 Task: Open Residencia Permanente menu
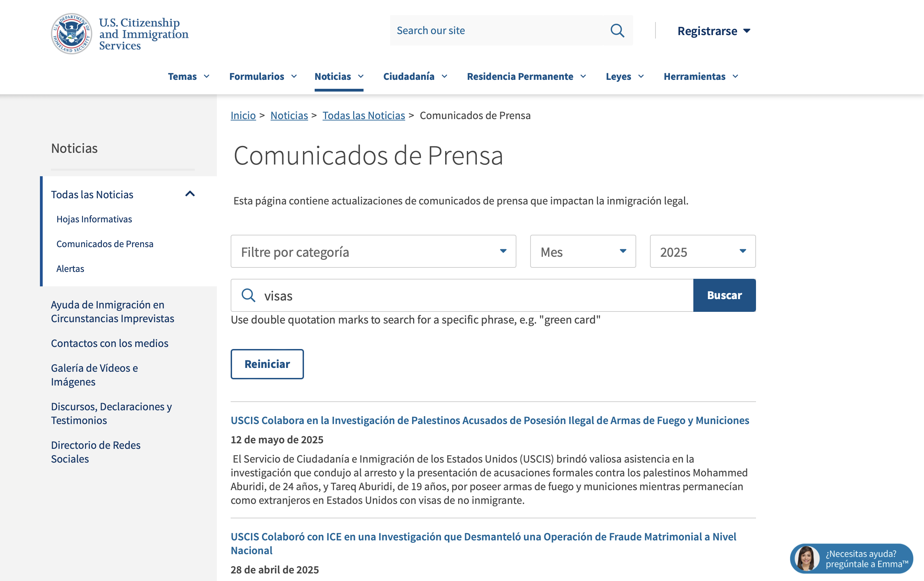click(x=526, y=76)
